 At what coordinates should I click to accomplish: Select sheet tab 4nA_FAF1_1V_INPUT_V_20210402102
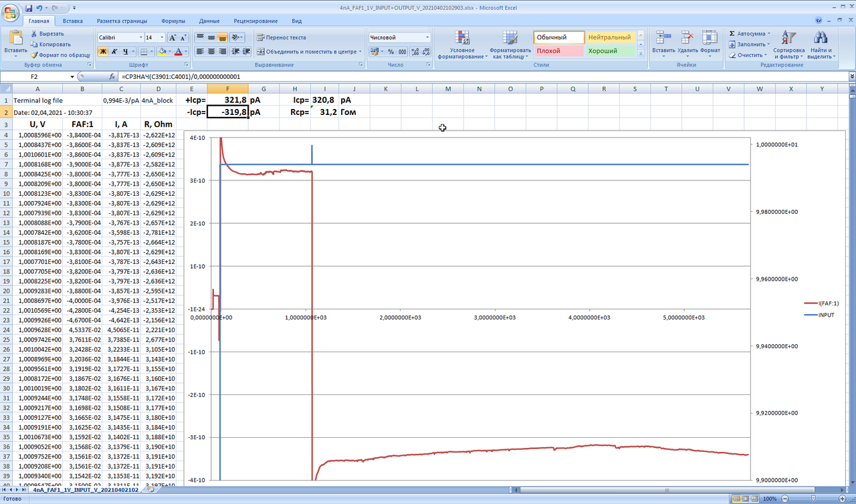[86, 490]
